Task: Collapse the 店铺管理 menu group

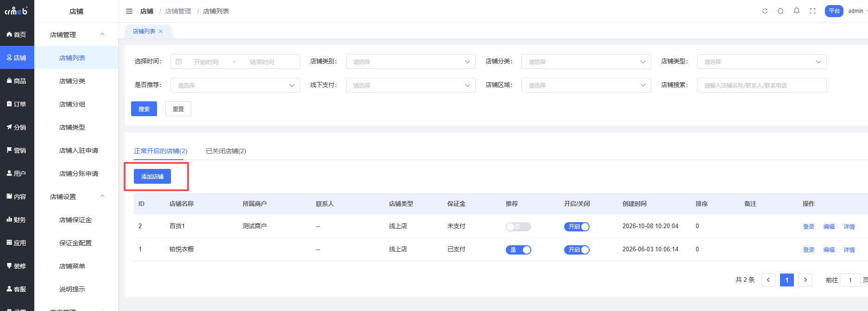Action: click(x=76, y=34)
